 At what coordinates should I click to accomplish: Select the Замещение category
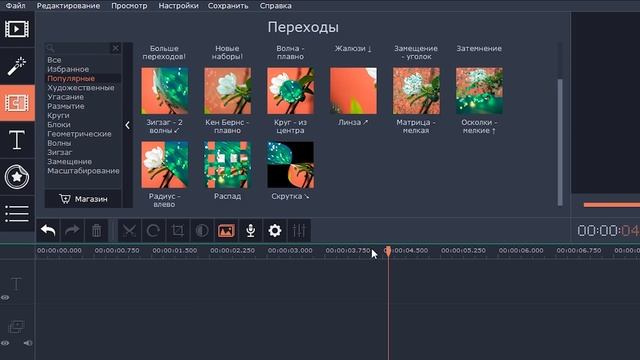pos(69,162)
